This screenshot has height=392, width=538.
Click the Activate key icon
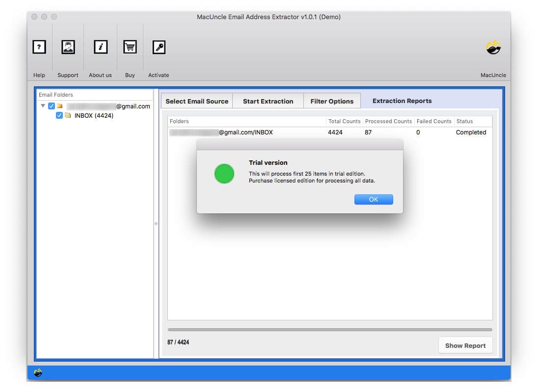pyautogui.click(x=159, y=47)
